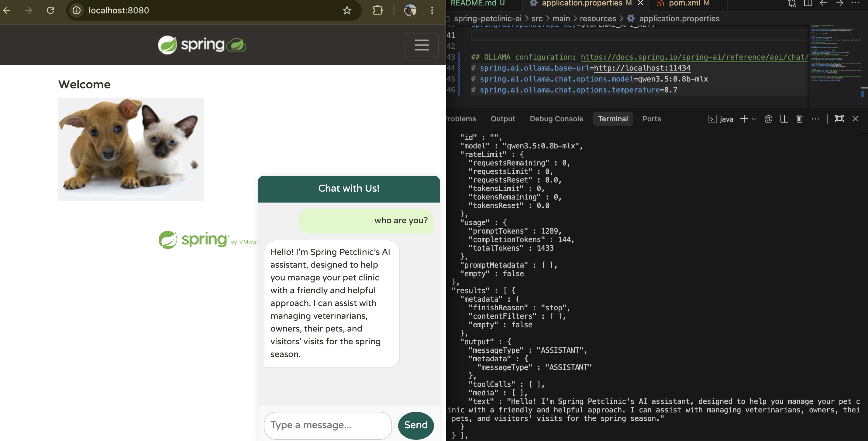Navigate back in the editor
Screen dimensions: 868x441
824,3
